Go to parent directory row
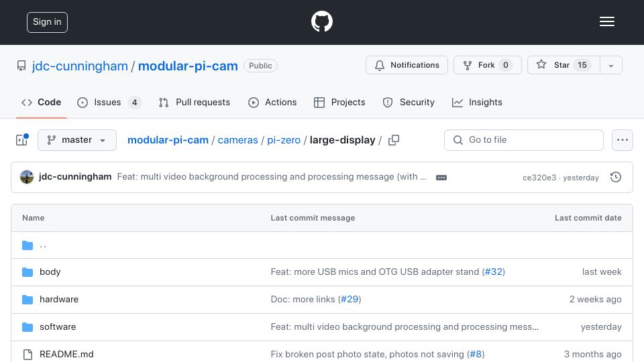644x362 pixels. [x=321, y=245]
